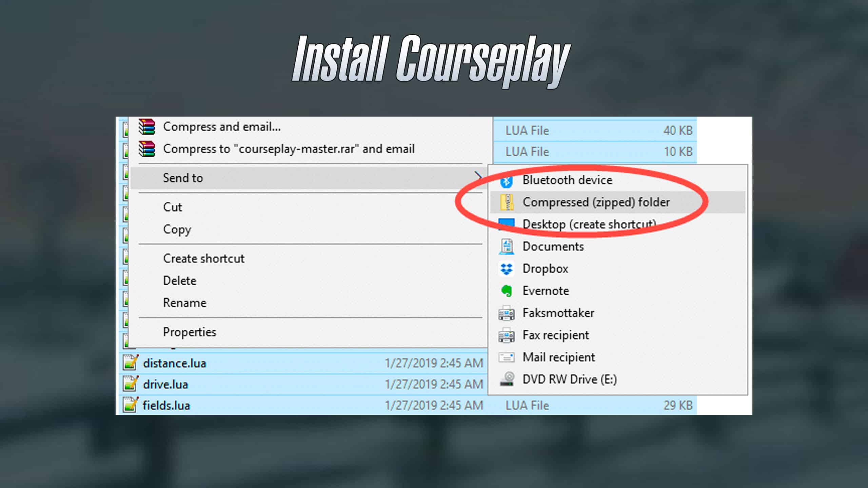Image resolution: width=868 pixels, height=488 pixels.
Task: Send to Bluetooth device
Action: click(x=567, y=180)
